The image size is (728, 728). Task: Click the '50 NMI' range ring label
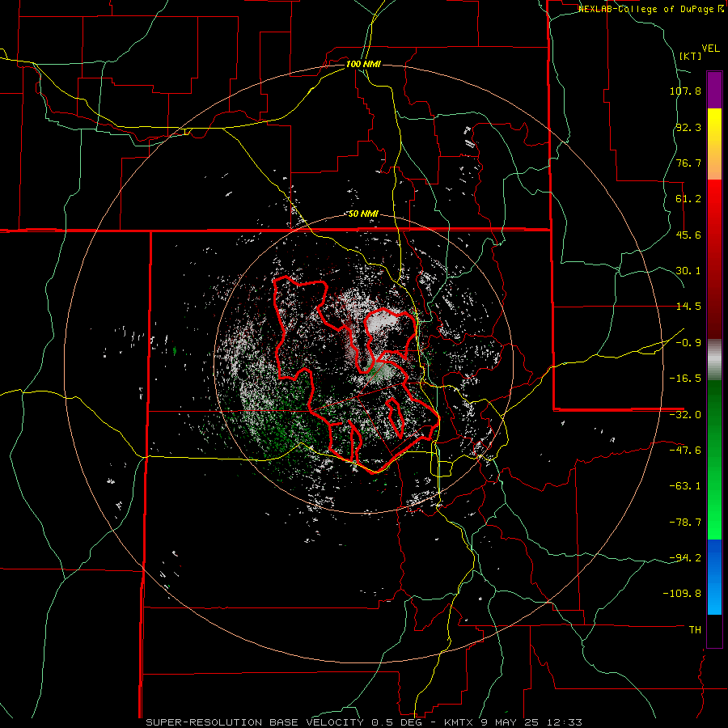tap(363, 214)
